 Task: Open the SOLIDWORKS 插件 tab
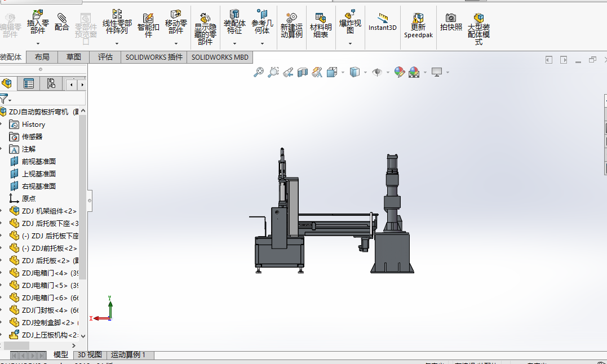click(x=154, y=57)
